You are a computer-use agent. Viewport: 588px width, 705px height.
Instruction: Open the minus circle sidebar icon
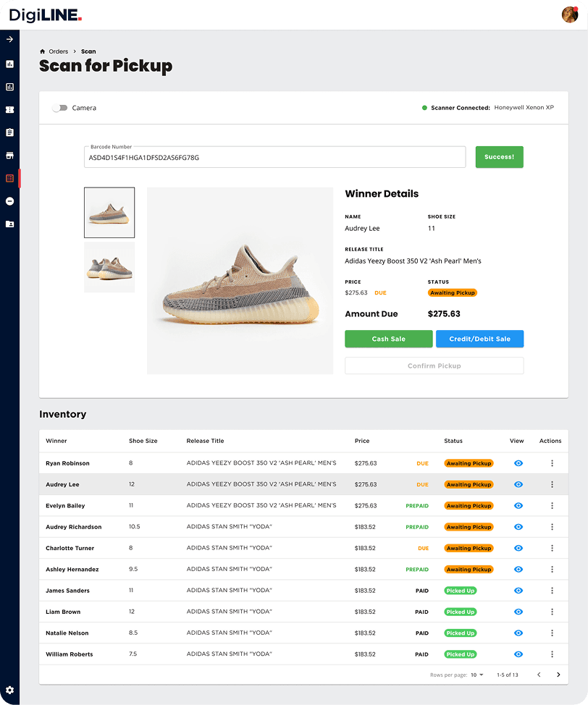tap(9, 201)
